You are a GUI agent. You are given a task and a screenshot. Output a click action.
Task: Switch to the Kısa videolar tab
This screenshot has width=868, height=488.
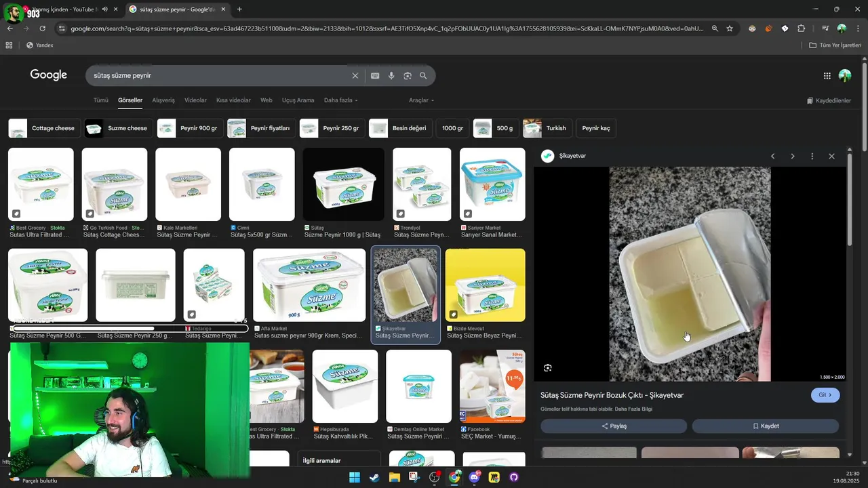tap(233, 100)
